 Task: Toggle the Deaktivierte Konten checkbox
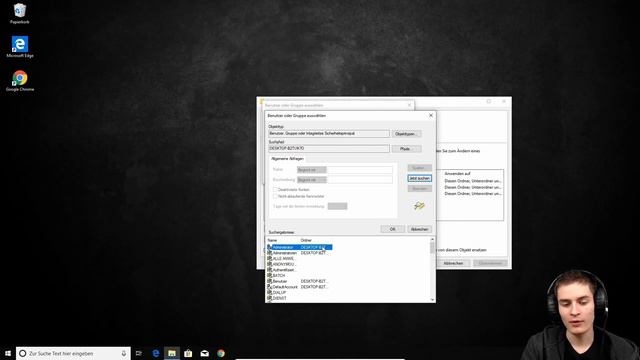[x=275, y=189]
